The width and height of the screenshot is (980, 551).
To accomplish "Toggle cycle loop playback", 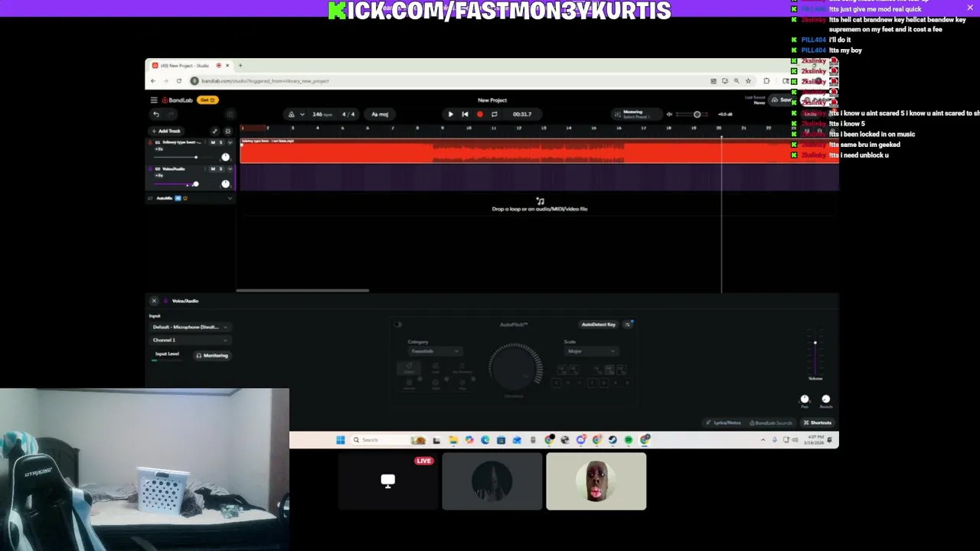I will [494, 115].
